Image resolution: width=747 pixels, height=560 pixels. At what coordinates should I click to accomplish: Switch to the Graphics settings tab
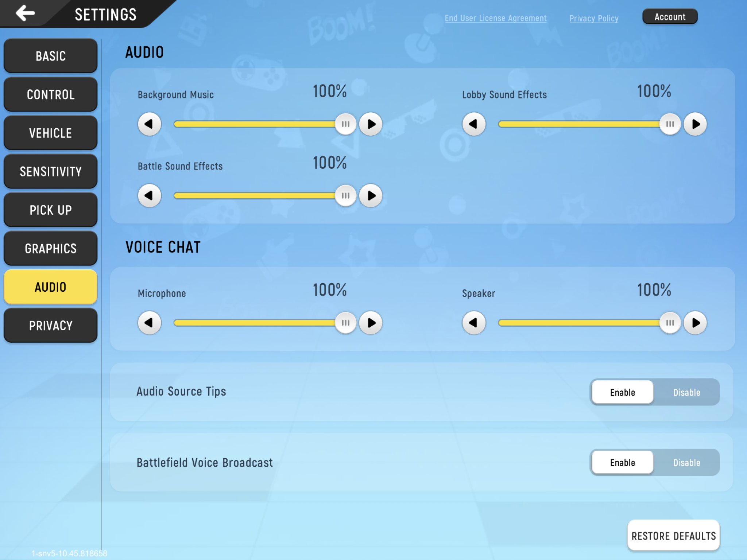pyautogui.click(x=51, y=249)
